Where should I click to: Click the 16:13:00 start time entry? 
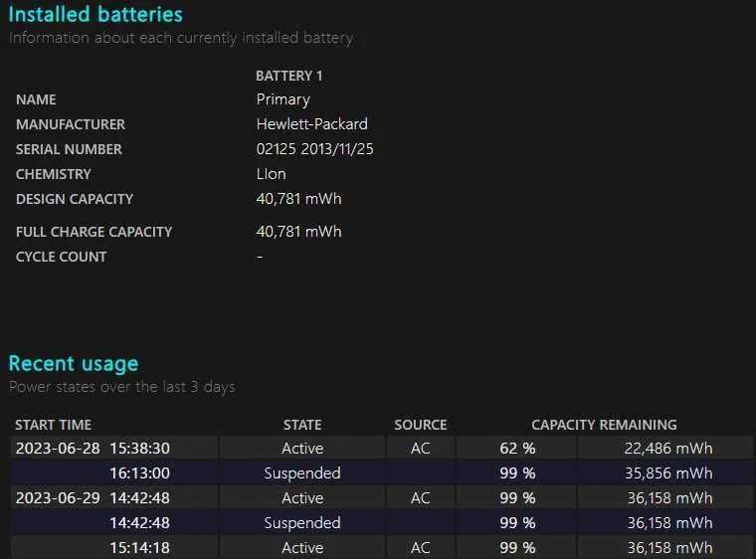pos(139,473)
